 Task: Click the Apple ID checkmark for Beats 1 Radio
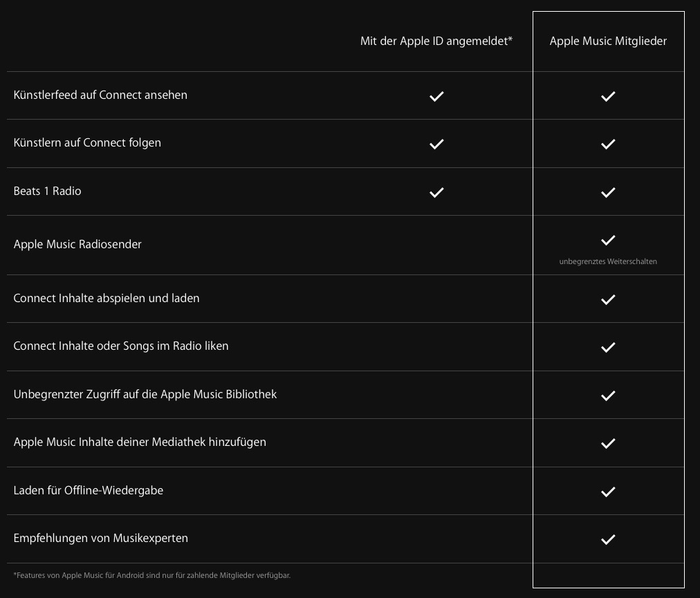[436, 192]
